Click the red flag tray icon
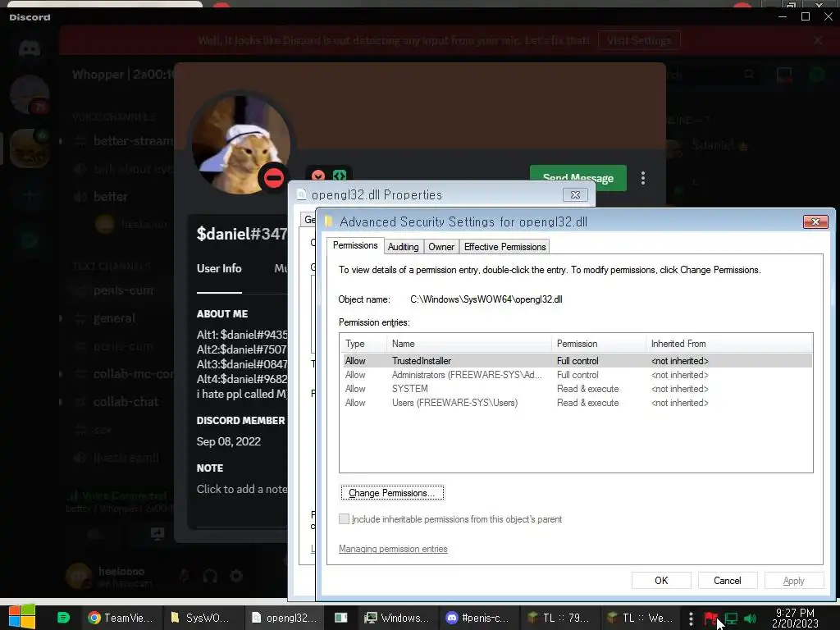Image resolution: width=840 pixels, height=630 pixels. point(710,619)
